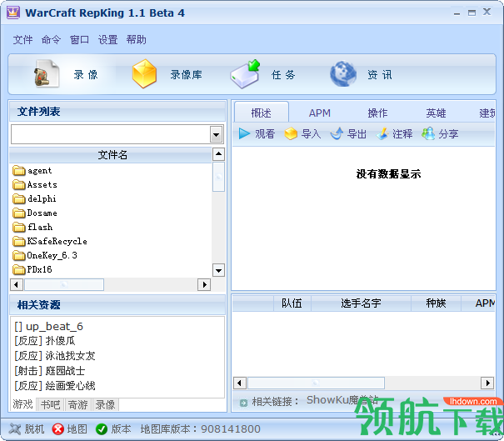The height and width of the screenshot is (441, 504).
Task: Select the 游戏 resource tab
Action: tap(22, 404)
